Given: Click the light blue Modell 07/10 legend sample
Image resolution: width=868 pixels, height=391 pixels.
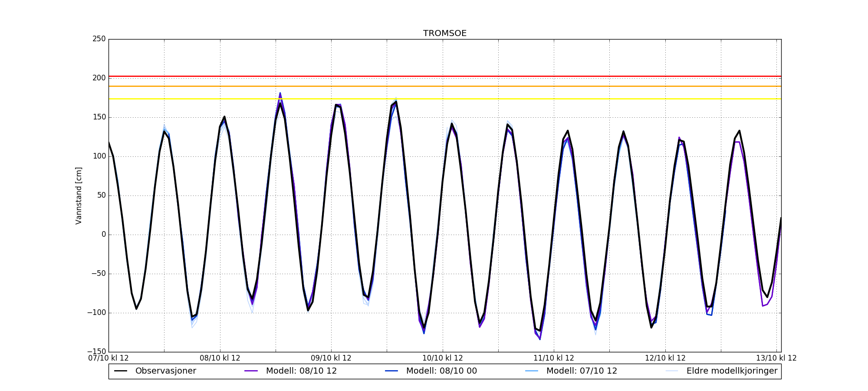Looking at the screenshot, I should coord(532,371).
